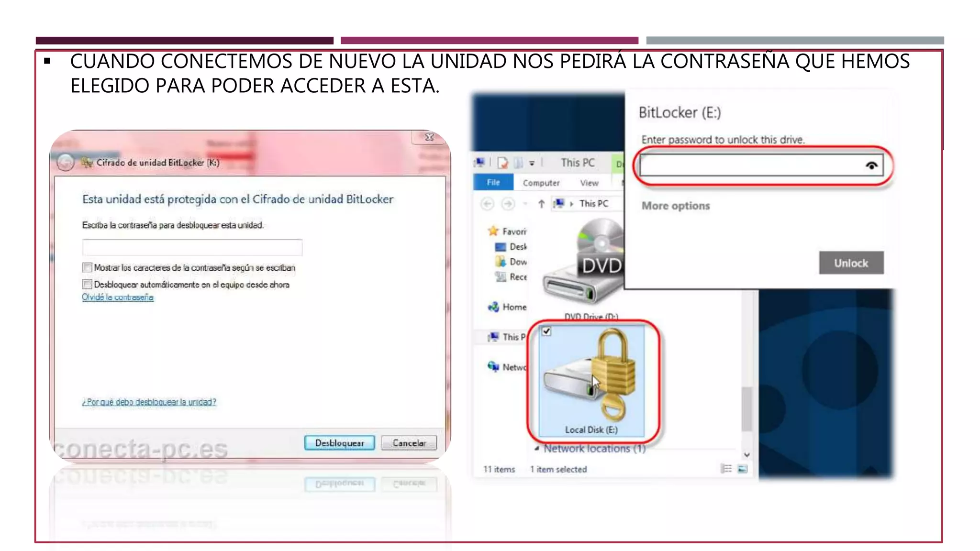Click the Unlock button
The image size is (980, 551).
(851, 263)
